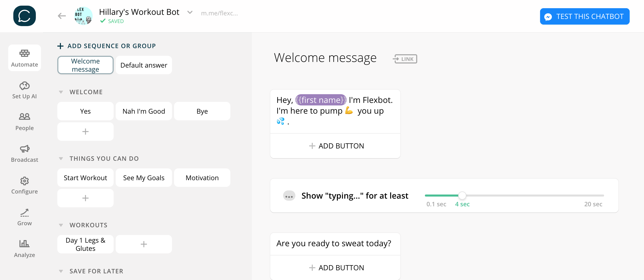
Task: Open the Automate section in the sidebar
Action: pyautogui.click(x=25, y=58)
